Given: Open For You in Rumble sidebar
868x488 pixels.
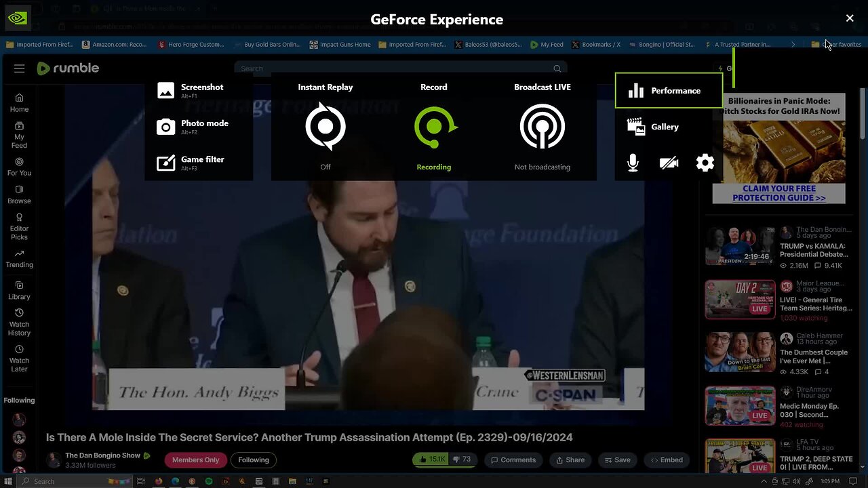Looking at the screenshot, I should pos(19,167).
